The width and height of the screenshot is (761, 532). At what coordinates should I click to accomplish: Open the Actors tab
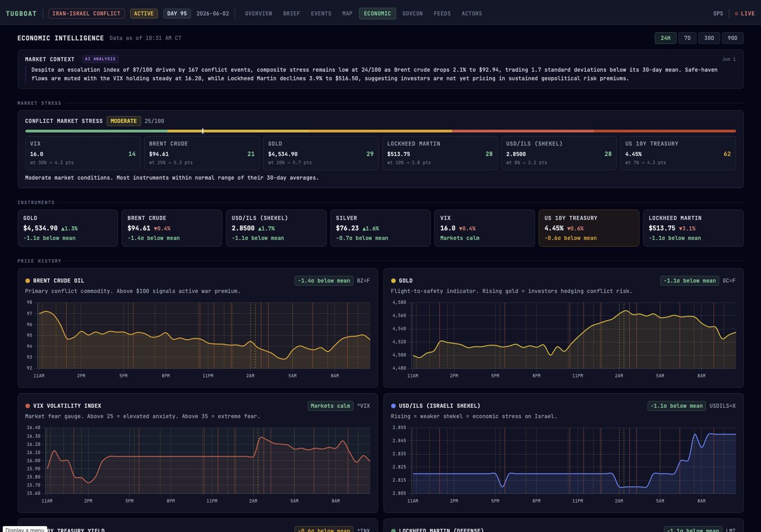point(472,14)
